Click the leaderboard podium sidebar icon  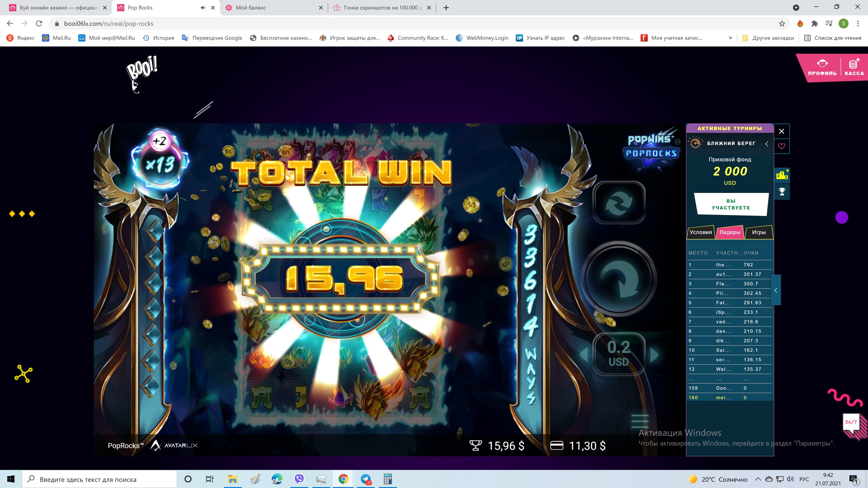point(782,175)
